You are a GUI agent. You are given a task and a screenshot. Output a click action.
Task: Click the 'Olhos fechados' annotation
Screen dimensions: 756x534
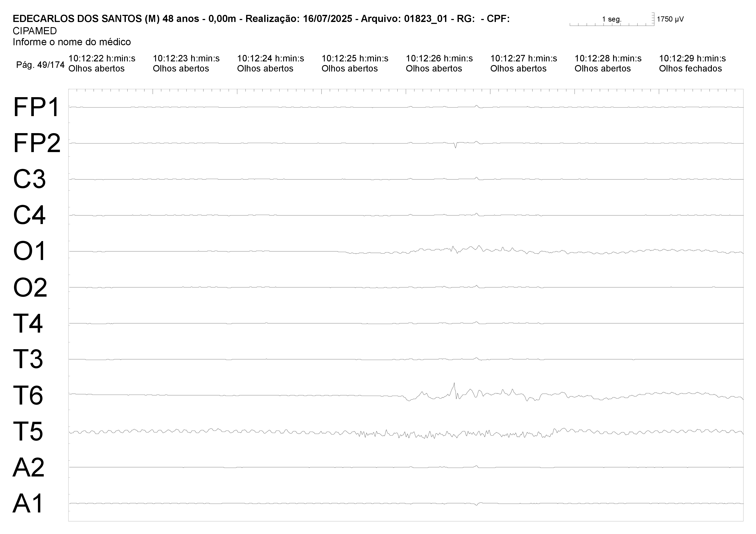click(x=690, y=69)
